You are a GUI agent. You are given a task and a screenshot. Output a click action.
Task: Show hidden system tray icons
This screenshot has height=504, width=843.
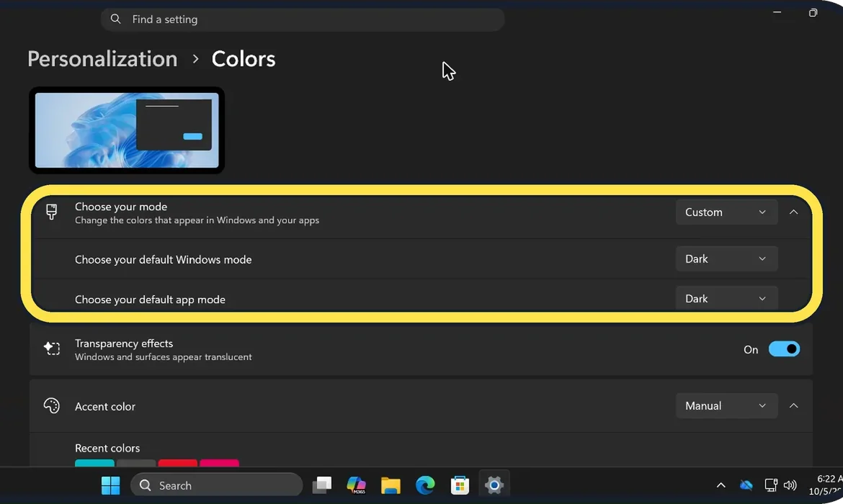pos(721,485)
